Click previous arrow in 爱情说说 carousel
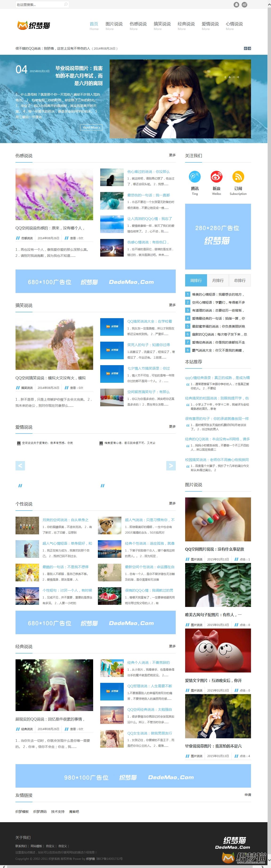 coord(20,466)
